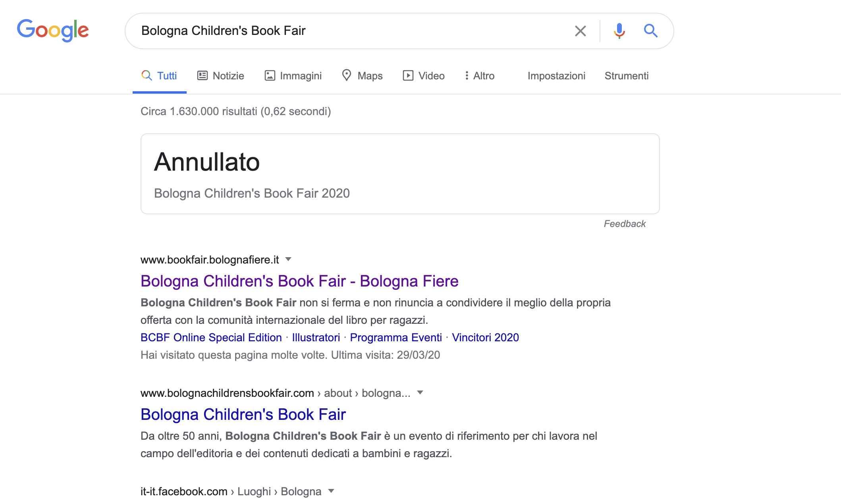841x504 pixels.
Task: Start voice search with the microphone icon
Action: [619, 31]
